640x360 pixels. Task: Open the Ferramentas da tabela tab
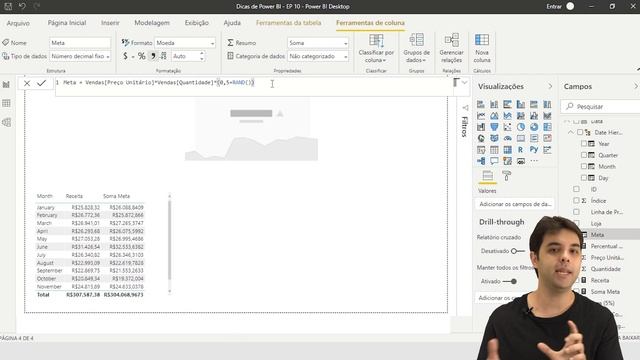[x=289, y=23]
